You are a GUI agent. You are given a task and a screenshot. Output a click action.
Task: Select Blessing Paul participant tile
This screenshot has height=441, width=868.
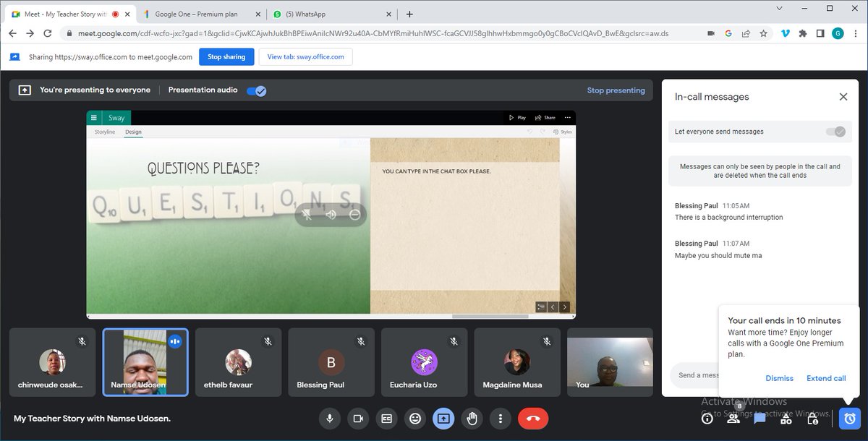point(331,362)
